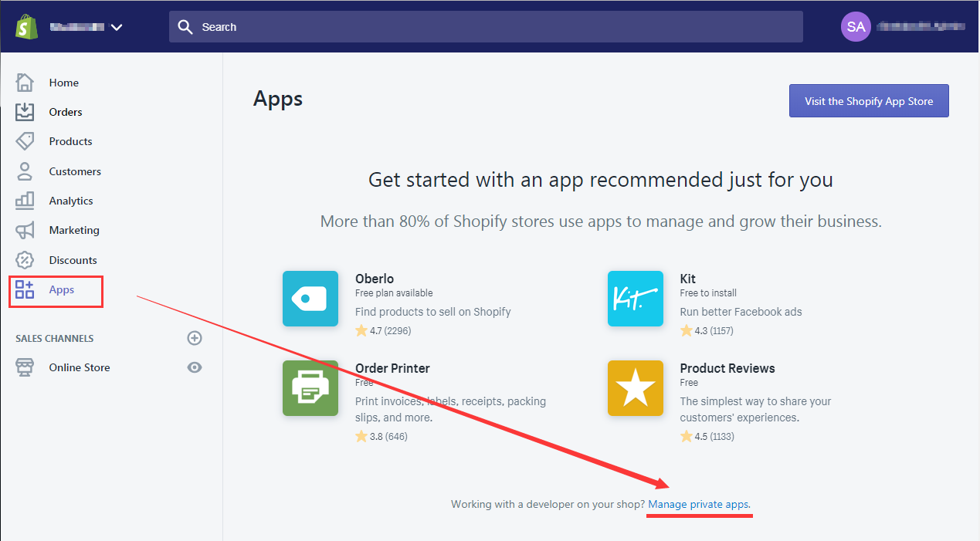980x541 pixels.
Task: Open Orders in the sidebar
Action: pyautogui.click(x=66, y=112)
